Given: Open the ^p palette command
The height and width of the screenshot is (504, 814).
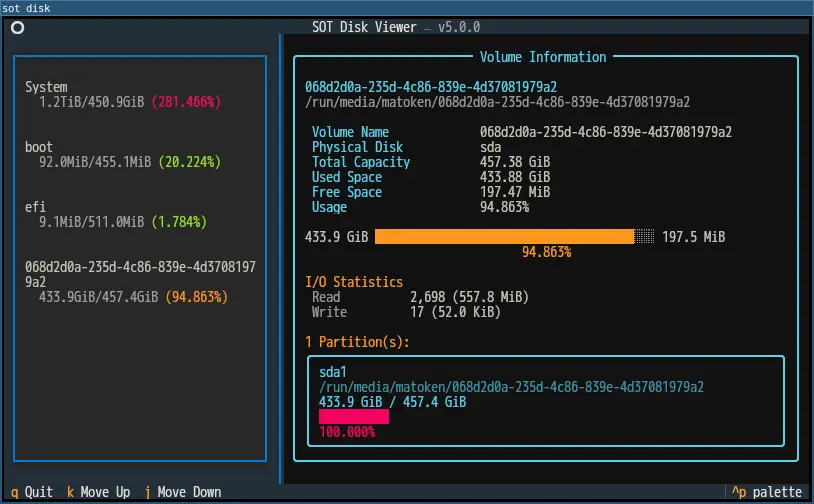Looking at the screenshot, I should point(767,492).
